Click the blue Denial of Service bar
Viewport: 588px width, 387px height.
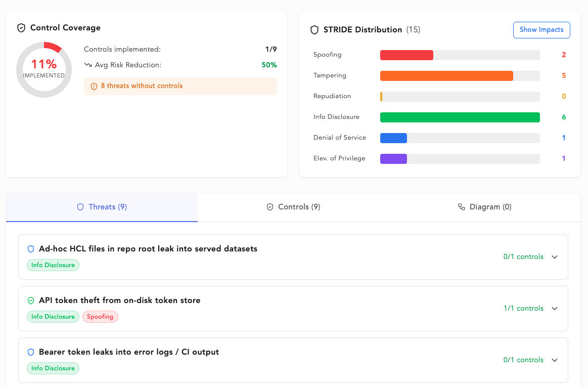pos(393,138)
